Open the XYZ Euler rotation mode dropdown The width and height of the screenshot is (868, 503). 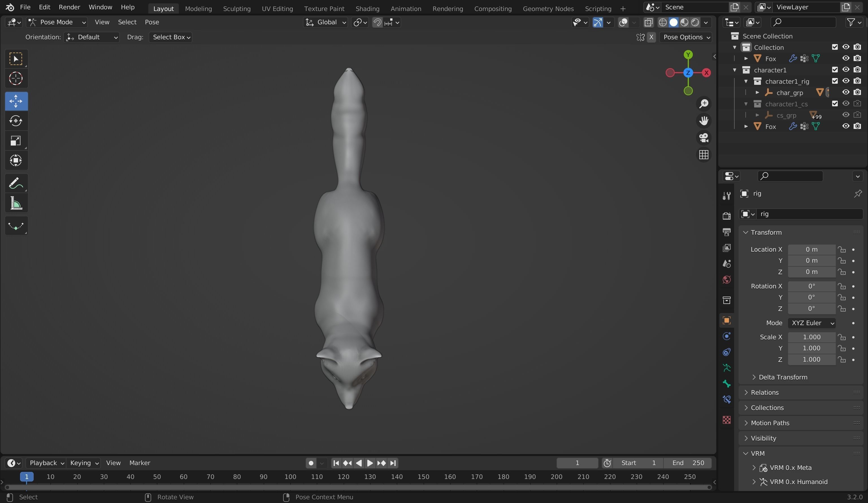click(x=811, y=323)
